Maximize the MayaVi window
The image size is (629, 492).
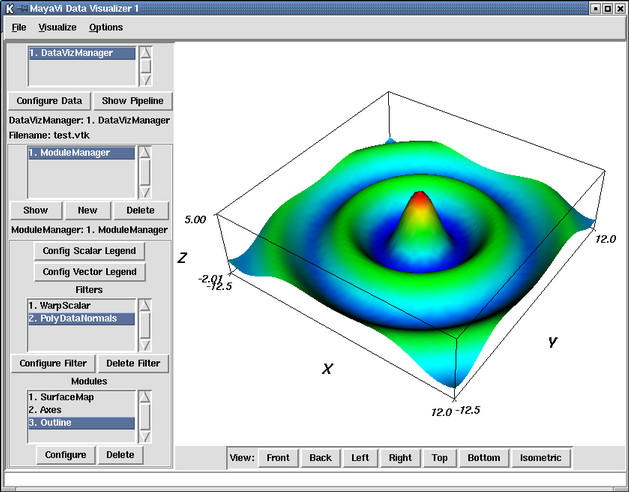click(608, 8)
